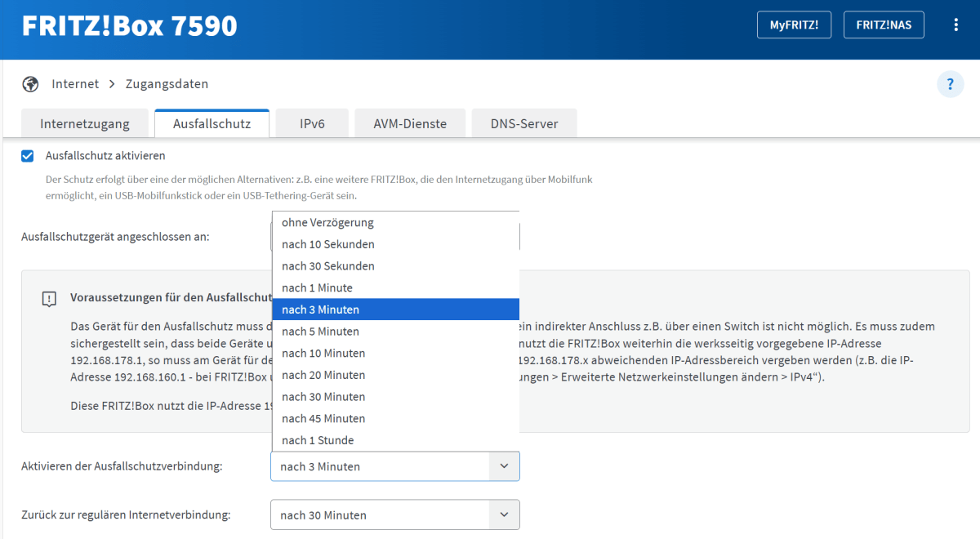
Task: Switch to the Internetzugang tab
Action: (x=85, y=124)
